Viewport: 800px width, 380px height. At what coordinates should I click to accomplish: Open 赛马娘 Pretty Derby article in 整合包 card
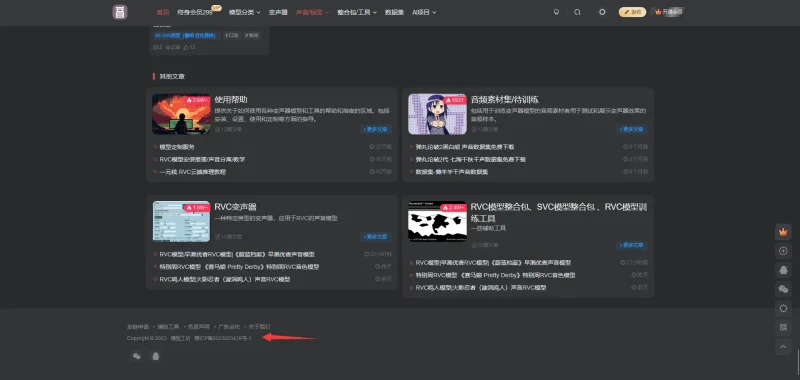click(495, 275)
